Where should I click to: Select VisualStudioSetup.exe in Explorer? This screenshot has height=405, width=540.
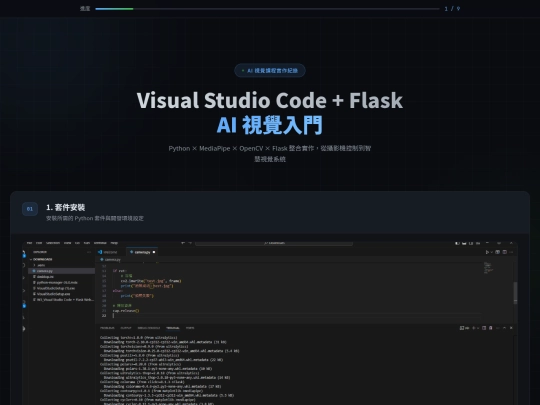61,294
